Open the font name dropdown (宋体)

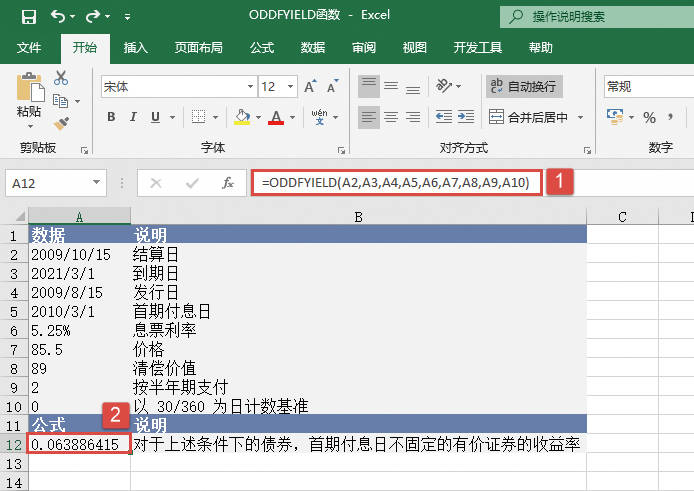tap(177, 87)
